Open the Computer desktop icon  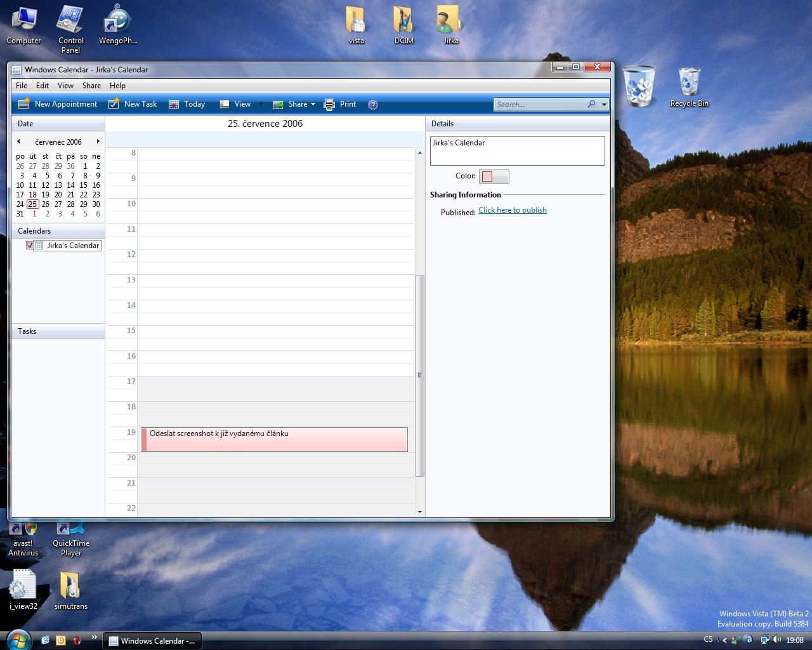[x=23, y=25]
